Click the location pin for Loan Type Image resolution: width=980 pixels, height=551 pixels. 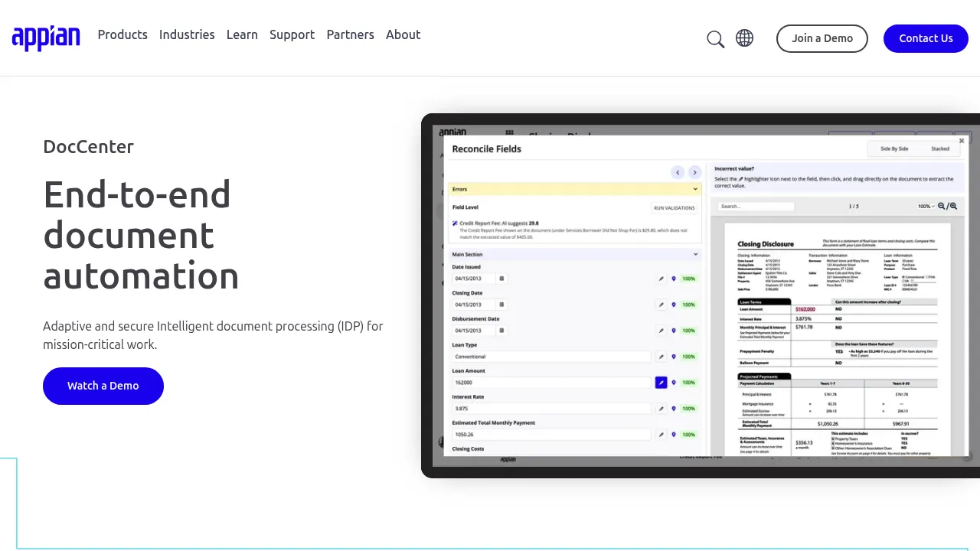click(674, 357)
